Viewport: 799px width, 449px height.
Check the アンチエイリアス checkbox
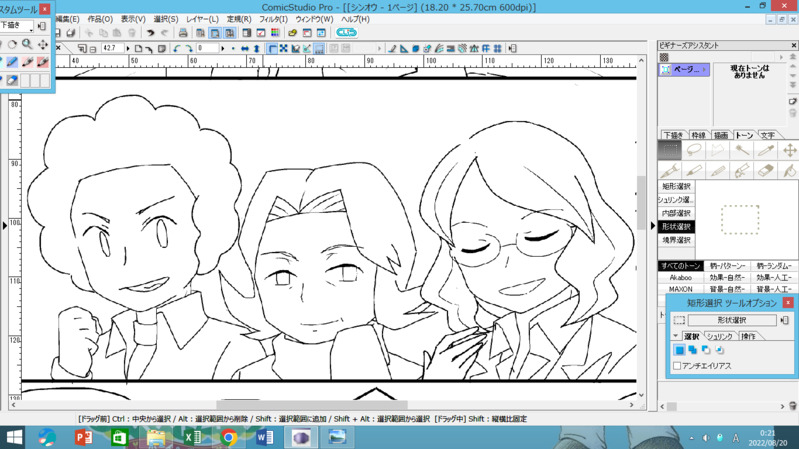click(x=677, y=366)
